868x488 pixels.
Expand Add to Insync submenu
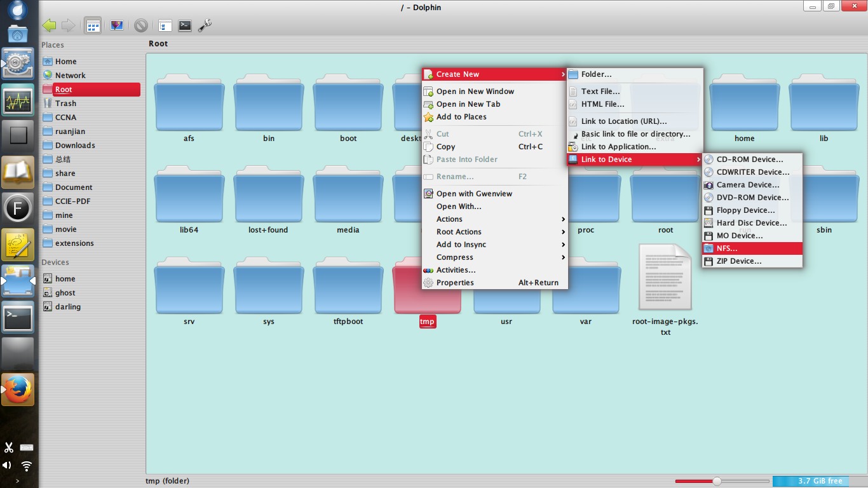coord(494,245)
